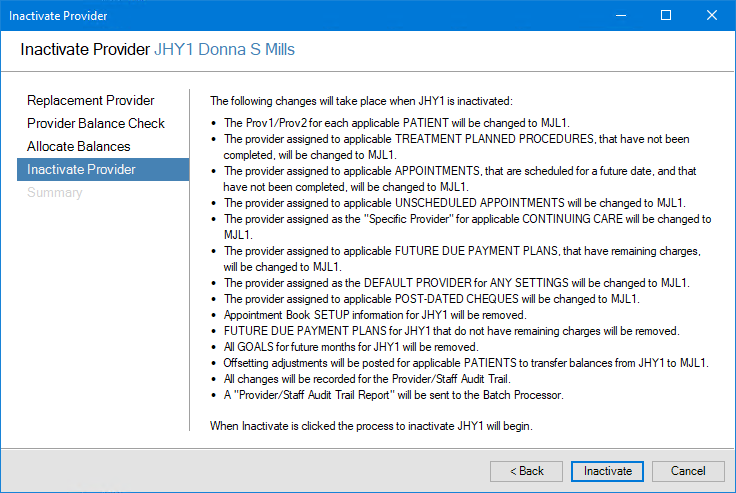
Task: Click the UNSCHEDULED APPOINTMENTS bullet line
Action: [455, 203]
